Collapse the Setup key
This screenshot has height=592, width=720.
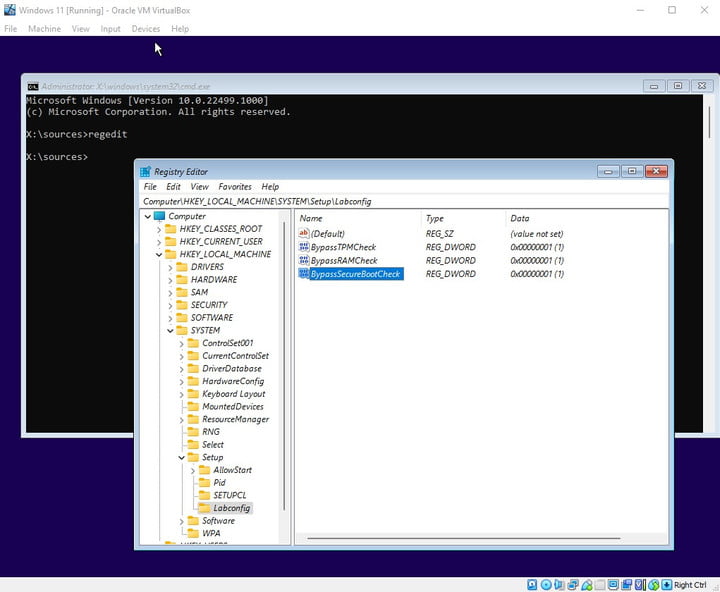181,457
